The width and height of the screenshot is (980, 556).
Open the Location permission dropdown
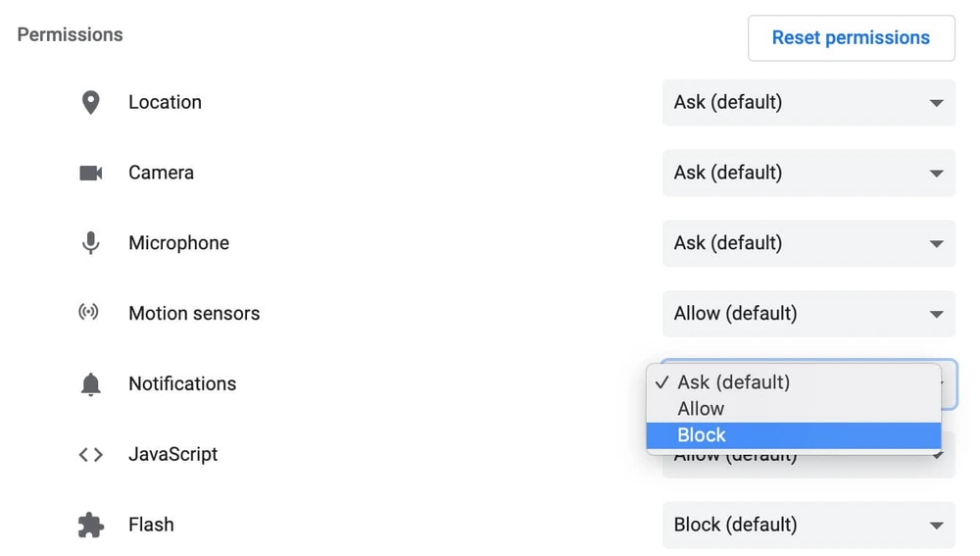click(808, 102)
